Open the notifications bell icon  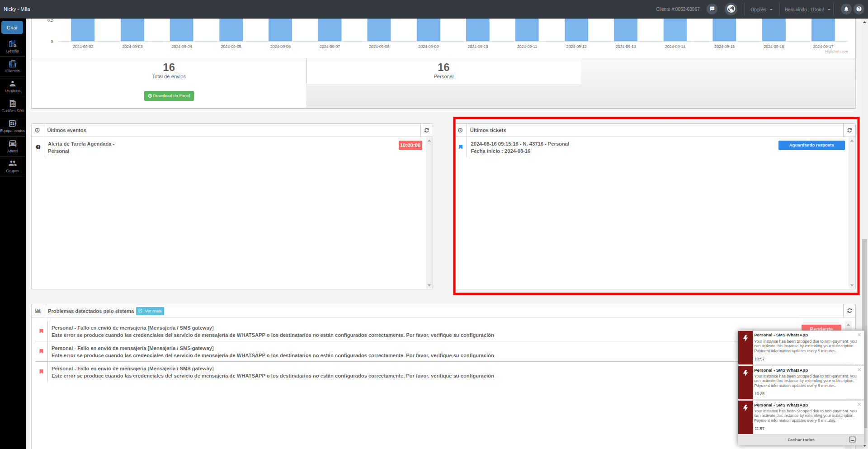846,9
